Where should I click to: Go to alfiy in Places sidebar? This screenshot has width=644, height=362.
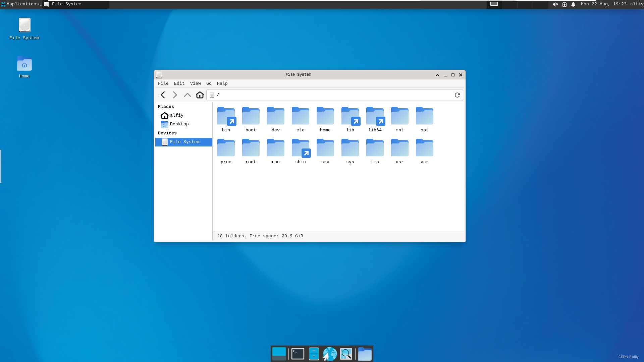[184, 115]
